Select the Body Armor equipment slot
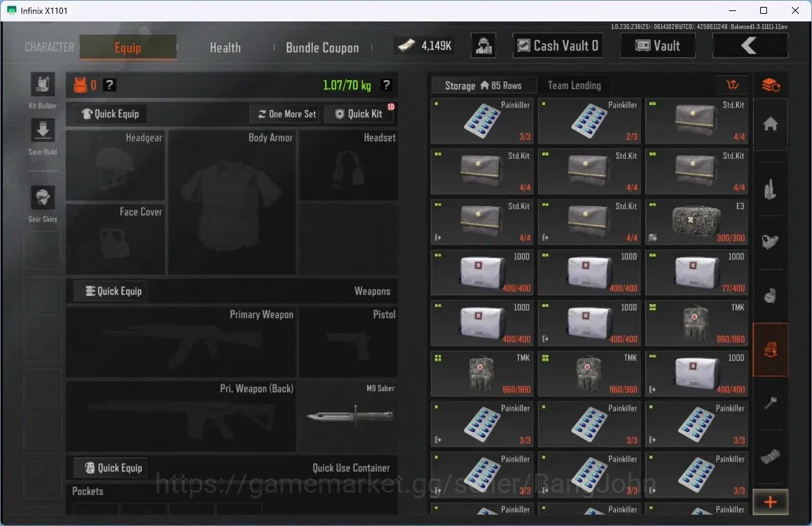The width and height of the screenshot is (812, 526). [232, 203]
